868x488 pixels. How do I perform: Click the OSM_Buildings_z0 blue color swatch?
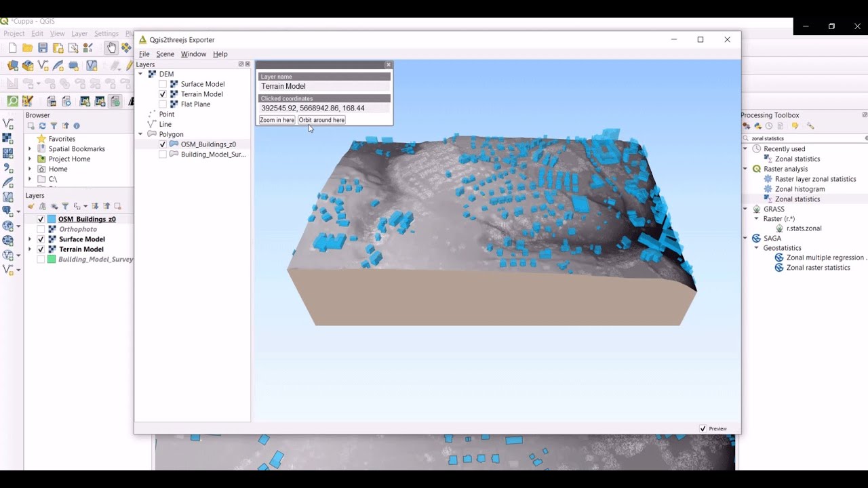pyautogui.click(x=52, y=219)
